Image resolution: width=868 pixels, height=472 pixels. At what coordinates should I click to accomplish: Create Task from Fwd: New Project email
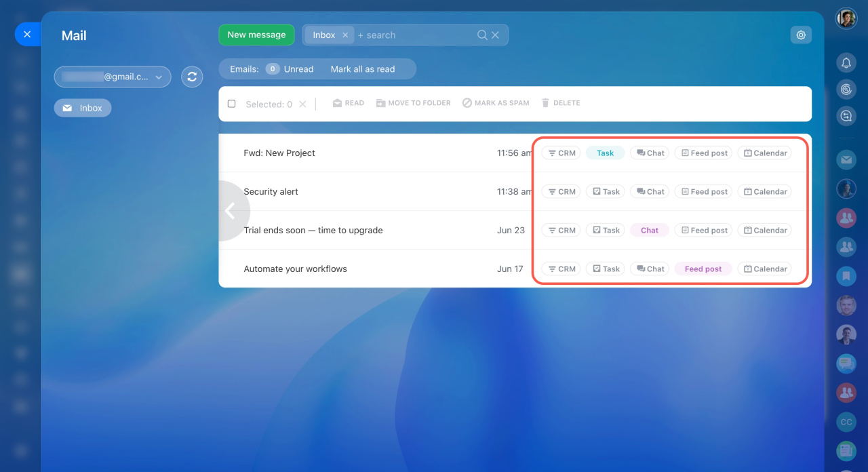(x=605, y=153)
